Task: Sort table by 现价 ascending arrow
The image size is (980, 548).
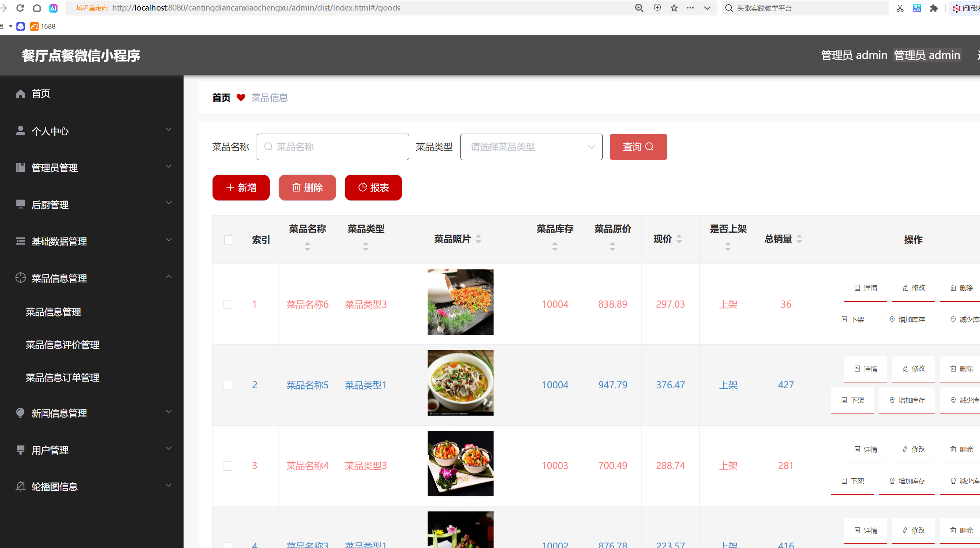Action: 679,235
